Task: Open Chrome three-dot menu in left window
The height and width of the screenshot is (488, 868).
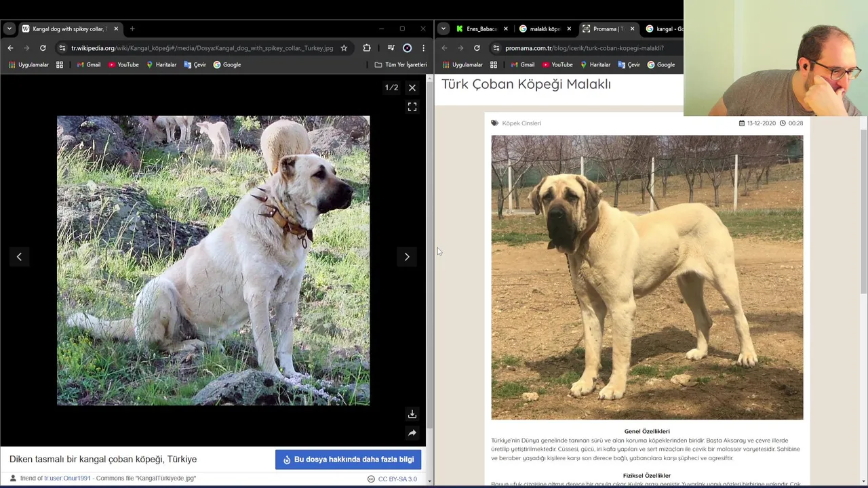Action: click(423, 48)
